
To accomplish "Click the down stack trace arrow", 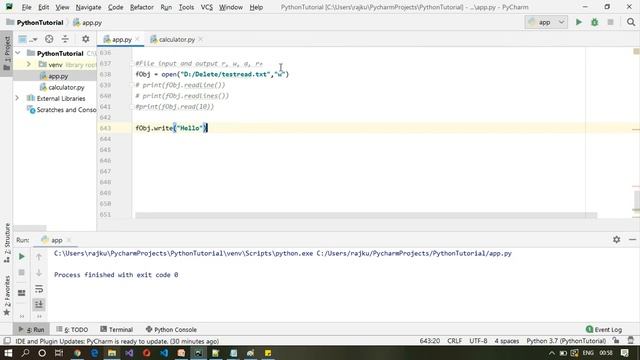I will 39,273.
